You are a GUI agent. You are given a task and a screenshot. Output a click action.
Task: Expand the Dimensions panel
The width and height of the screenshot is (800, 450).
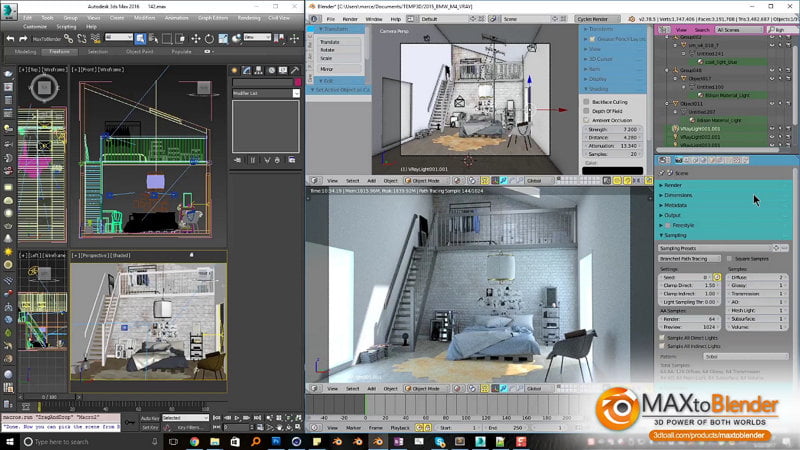(724, 195)
